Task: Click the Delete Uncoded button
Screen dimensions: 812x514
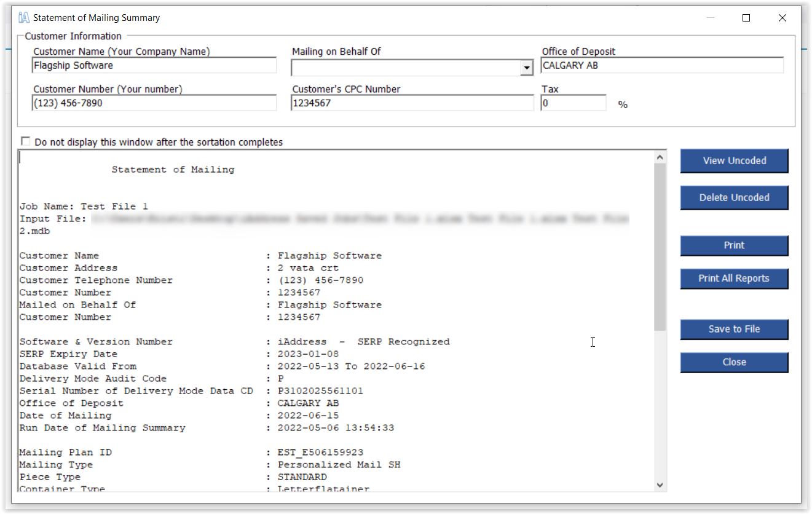Action: pos(734,197)
